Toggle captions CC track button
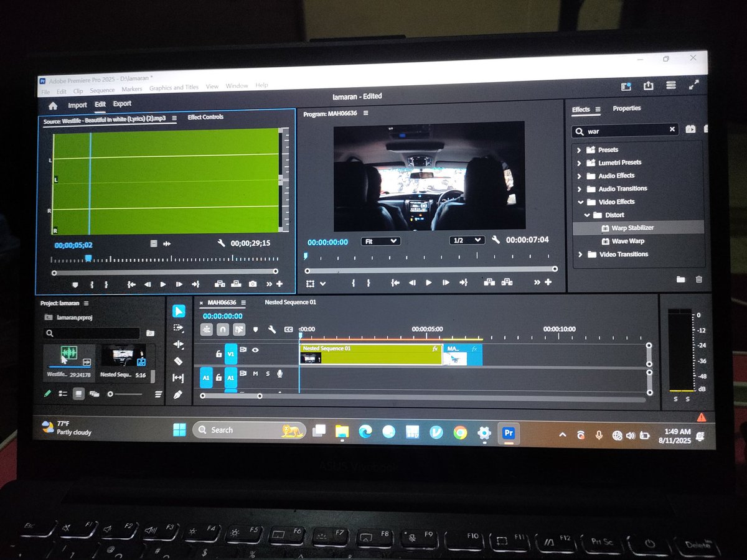This screenshot has height=560, width=747. point(288,329)
